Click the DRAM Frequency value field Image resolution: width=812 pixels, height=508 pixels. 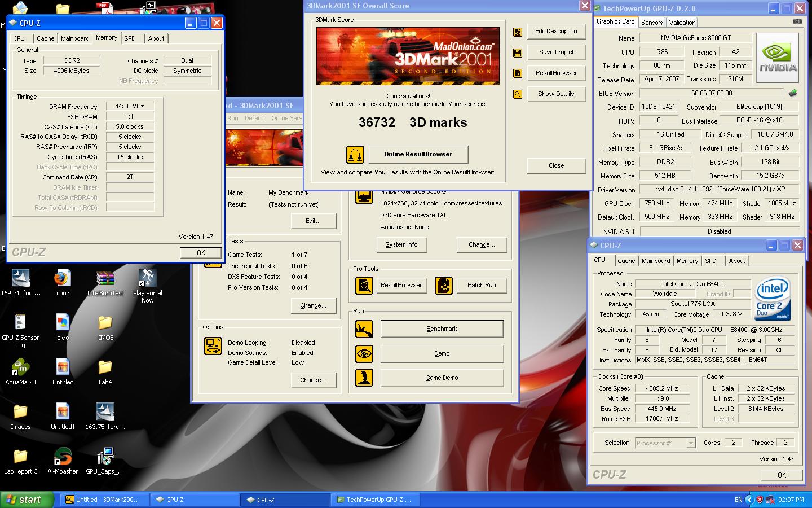[130, 106]
